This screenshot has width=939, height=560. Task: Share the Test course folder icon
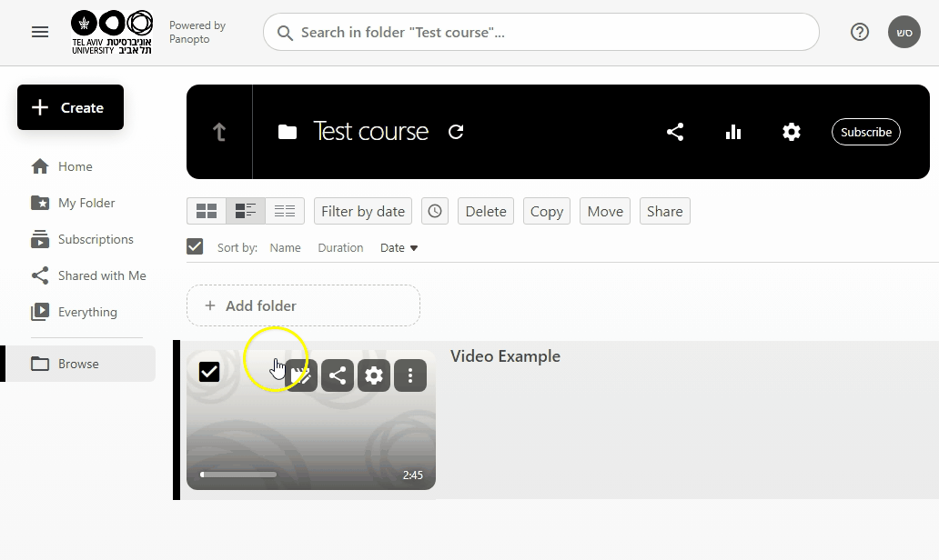point(675,132)
